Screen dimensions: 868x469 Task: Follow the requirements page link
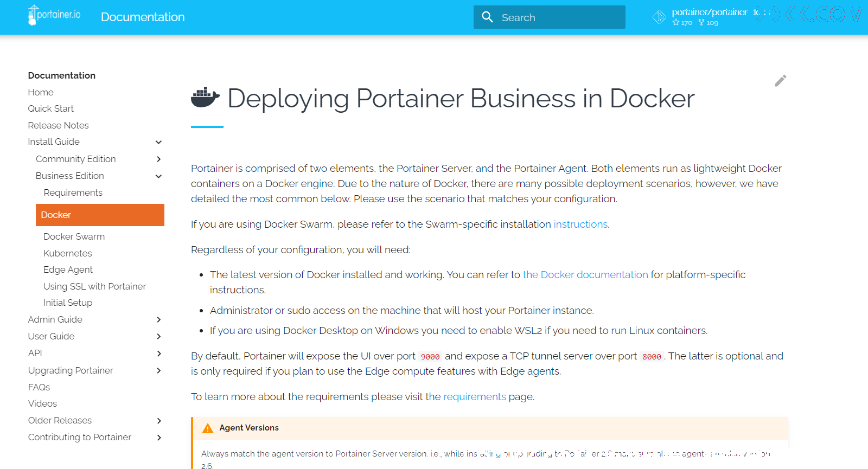click(x=475, y=397)
